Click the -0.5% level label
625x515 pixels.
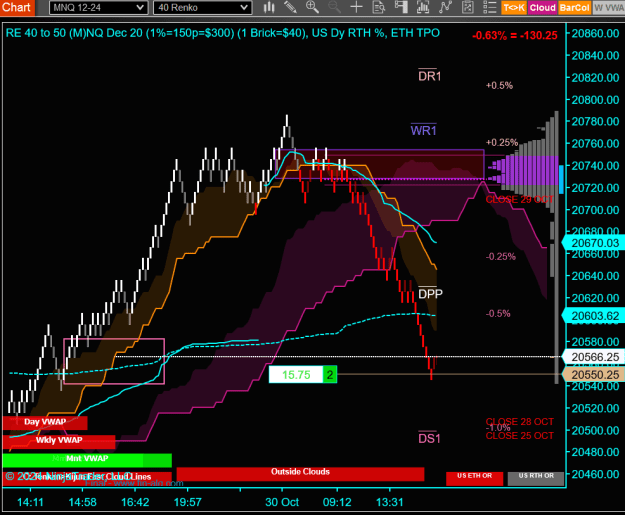coord(498,314)
